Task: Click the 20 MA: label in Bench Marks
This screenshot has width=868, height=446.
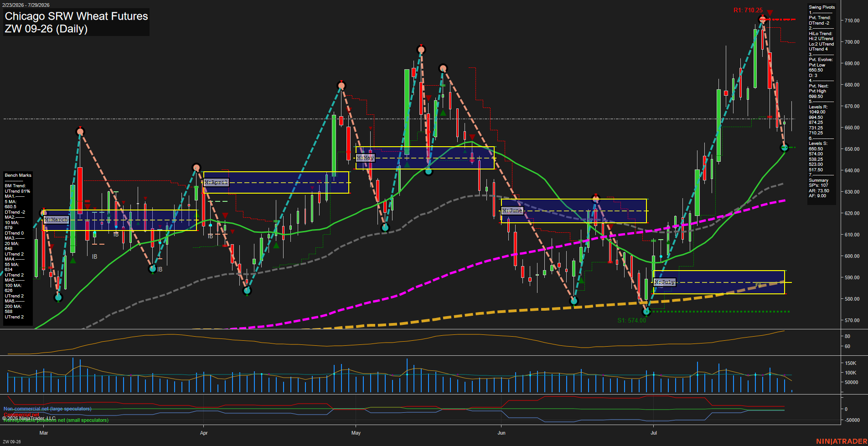Action: 12,244
